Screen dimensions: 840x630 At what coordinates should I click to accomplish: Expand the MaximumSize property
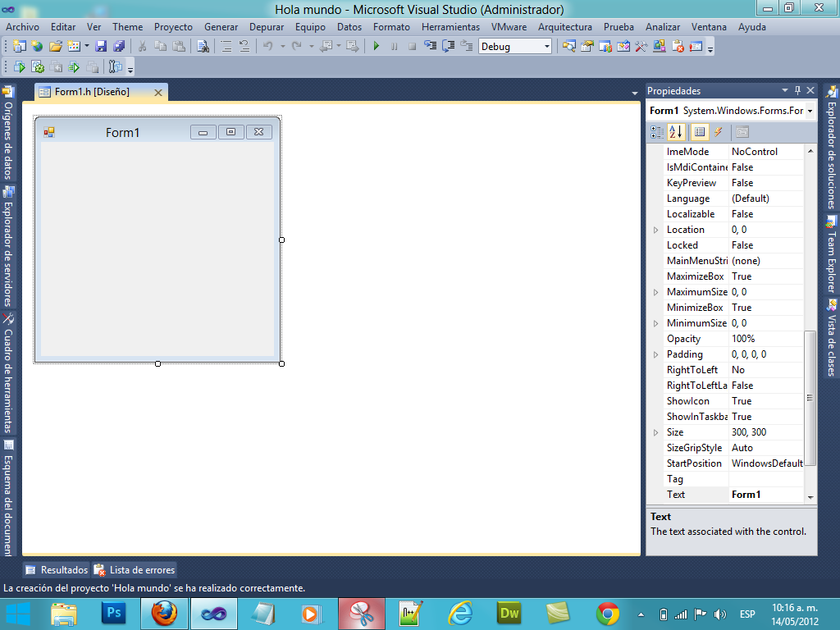[655, 293]
